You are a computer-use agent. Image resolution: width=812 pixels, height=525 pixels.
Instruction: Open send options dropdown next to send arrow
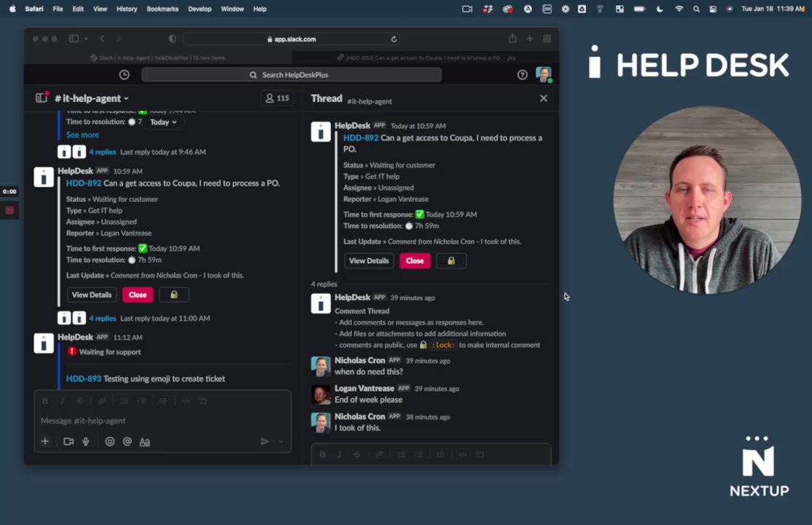coord(281,442)
